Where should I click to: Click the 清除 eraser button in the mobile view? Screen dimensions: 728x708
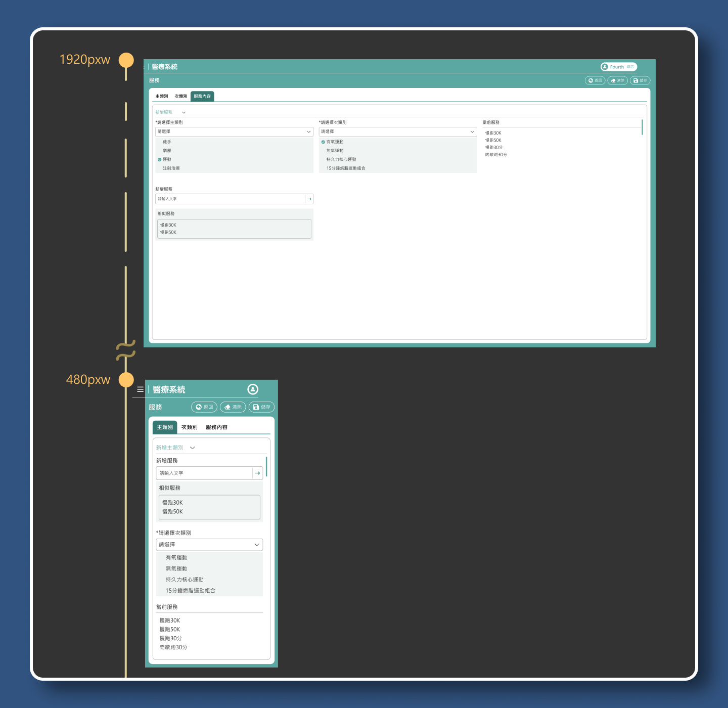tap(233, 407)
